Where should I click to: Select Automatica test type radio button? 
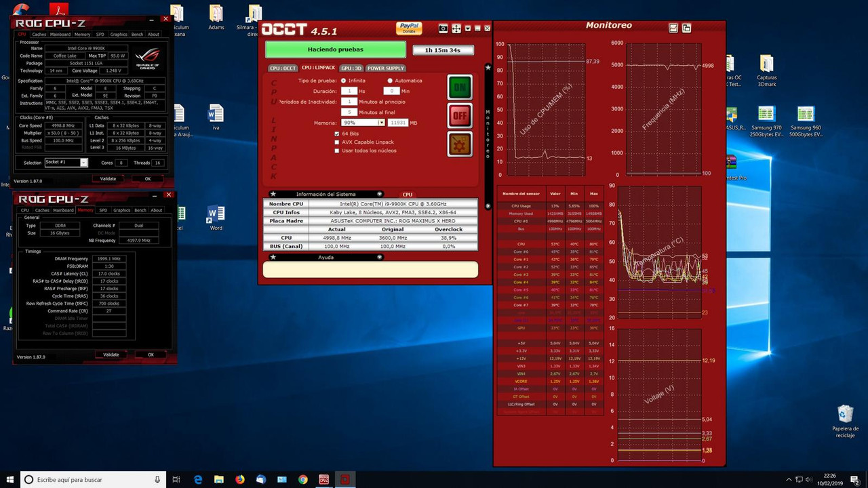tap(390, 81)
